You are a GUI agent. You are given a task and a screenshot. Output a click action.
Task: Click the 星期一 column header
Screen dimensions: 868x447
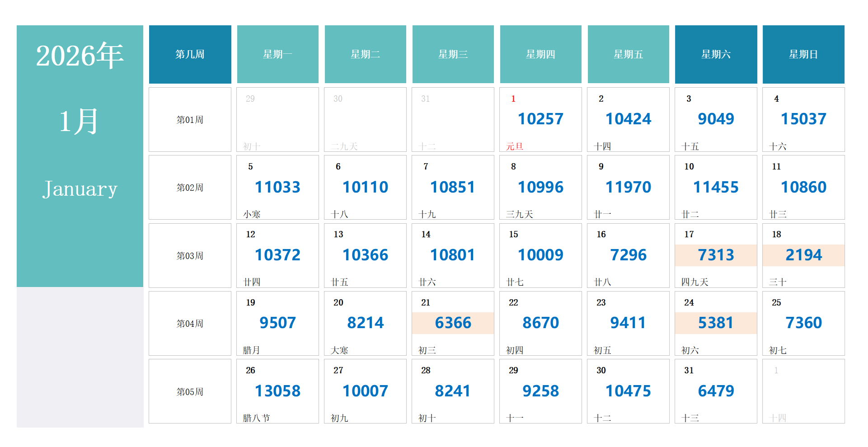coord(277,54)
